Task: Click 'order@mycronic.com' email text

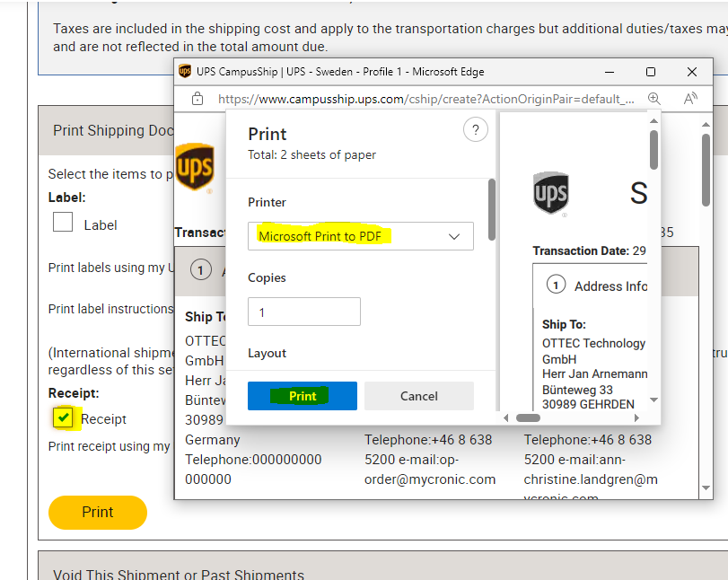Action: coord(430,479)
